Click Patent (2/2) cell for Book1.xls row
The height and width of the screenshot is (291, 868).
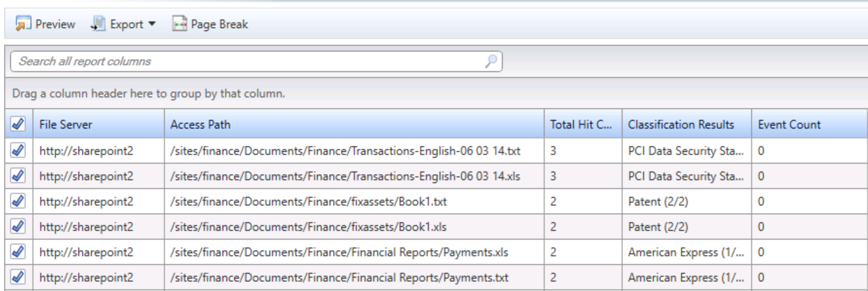(658, 227)
